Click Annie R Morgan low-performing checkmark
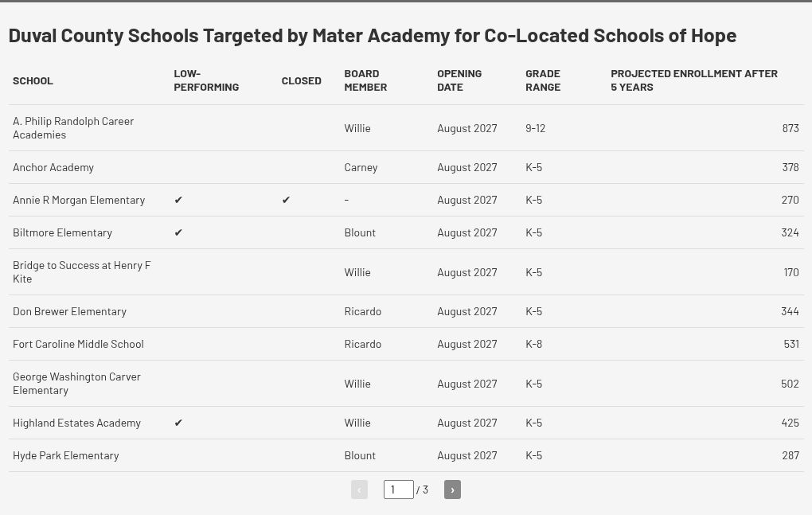Image resolution: width=812 pixels, height=515 pixels. tap(178, 200)
